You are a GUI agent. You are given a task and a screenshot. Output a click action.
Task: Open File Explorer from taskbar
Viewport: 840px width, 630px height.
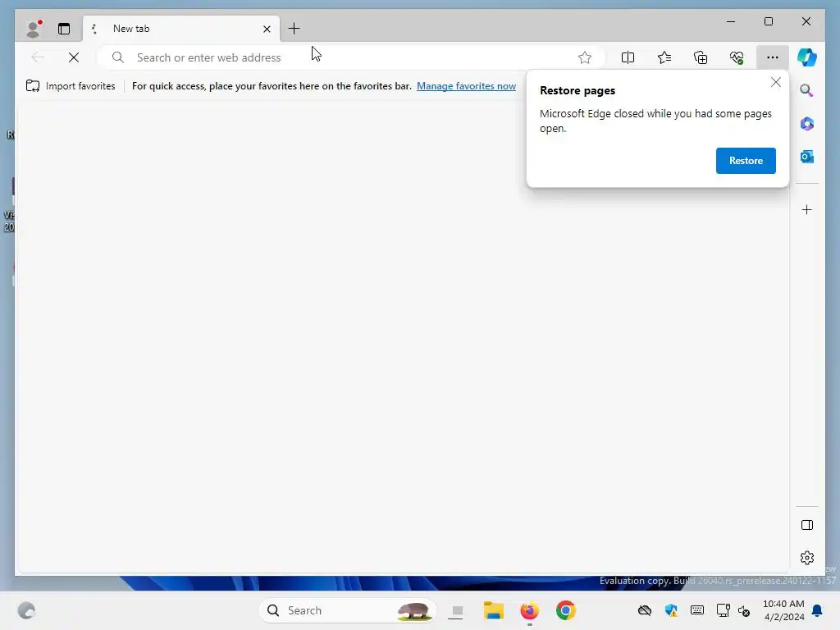pos(493,610)
